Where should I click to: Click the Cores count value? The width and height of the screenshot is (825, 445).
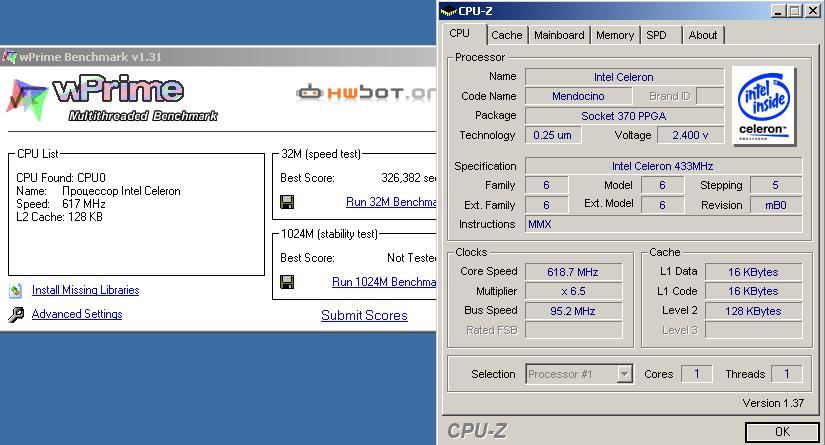pyautogui.click(x=697, y=374)
